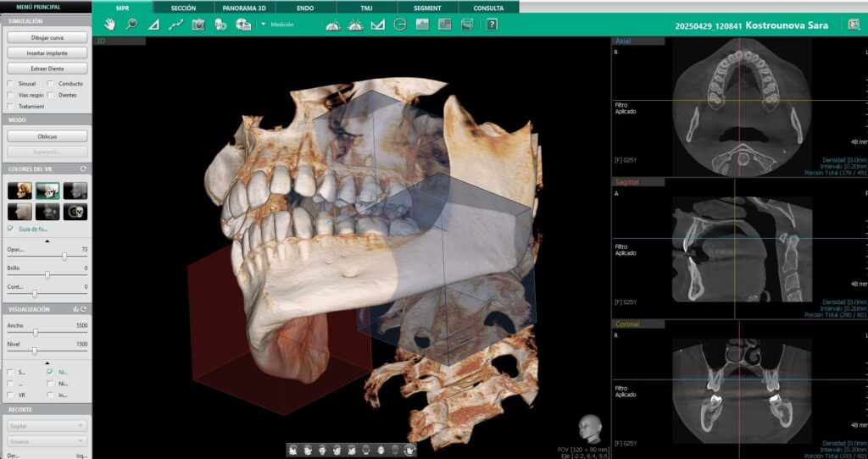
Task: Select the angle measurement tool
Action: pyautogui.click(x=153, y=25)
